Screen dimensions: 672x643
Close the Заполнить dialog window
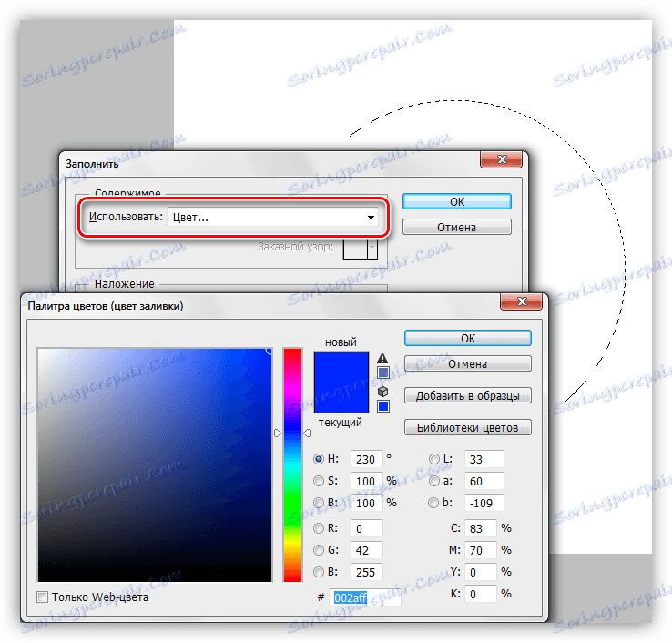click(502, 159)
